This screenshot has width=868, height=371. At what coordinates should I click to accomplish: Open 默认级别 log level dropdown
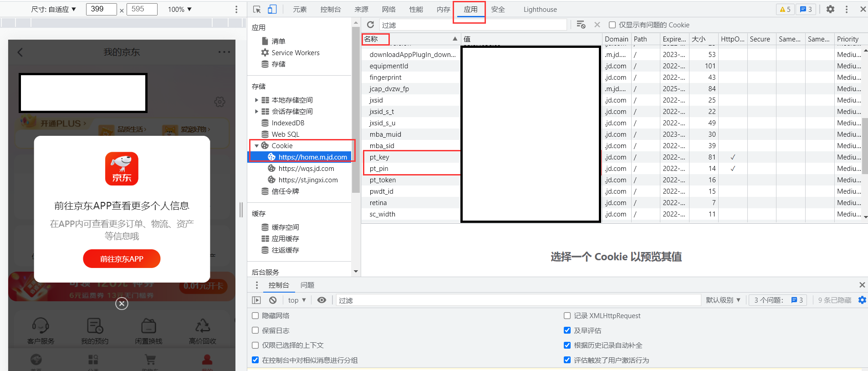point(723,300)
